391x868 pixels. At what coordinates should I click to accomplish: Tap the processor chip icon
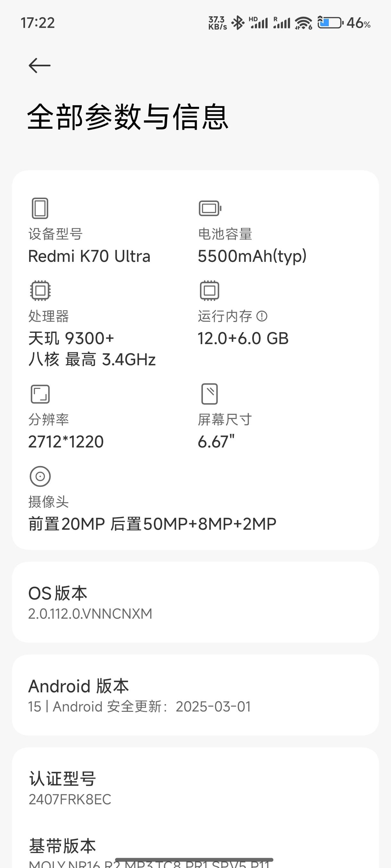coord(40,290)
